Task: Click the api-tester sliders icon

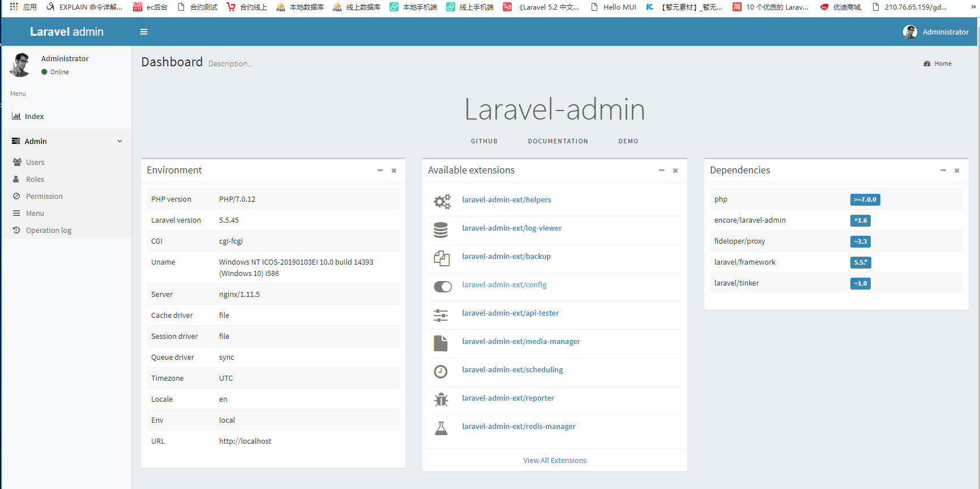Action: pos(440,315)
